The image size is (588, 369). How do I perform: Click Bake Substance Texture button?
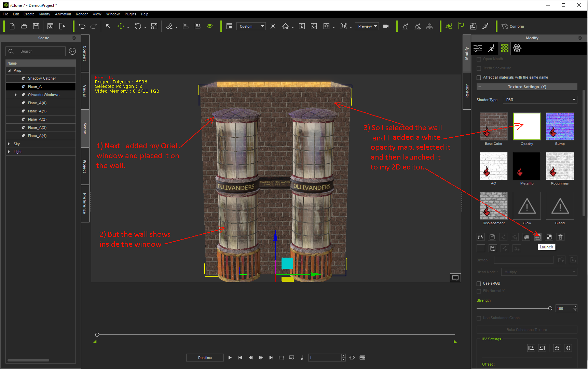(x=527, y=330)
